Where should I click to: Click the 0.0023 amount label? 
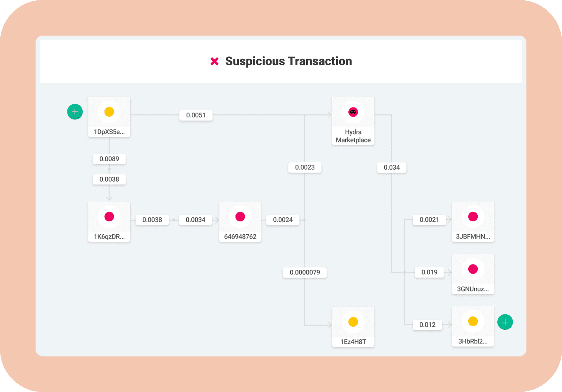(305, 168)
